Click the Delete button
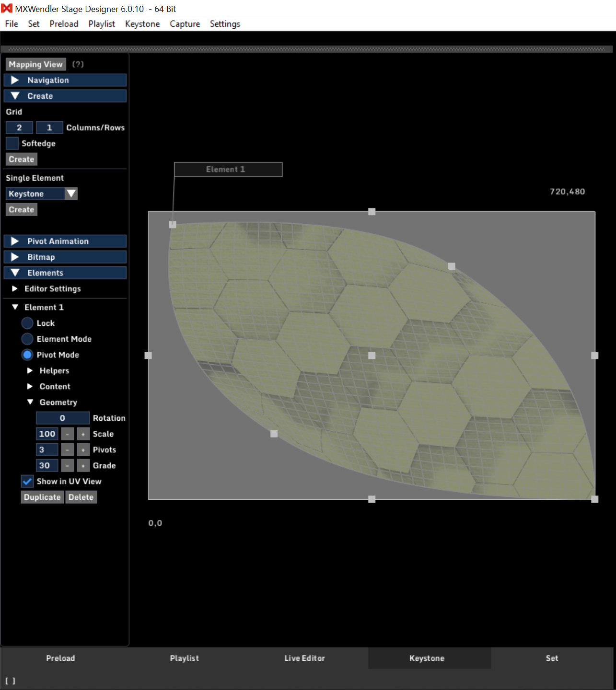Screen dimensions: 616x690 click(x=81, y=497)
